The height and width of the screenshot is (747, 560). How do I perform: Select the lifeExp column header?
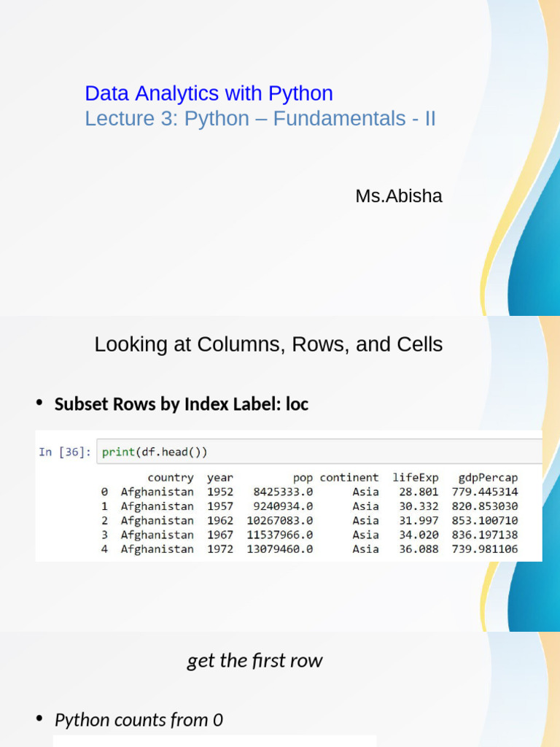click(416, 478)
